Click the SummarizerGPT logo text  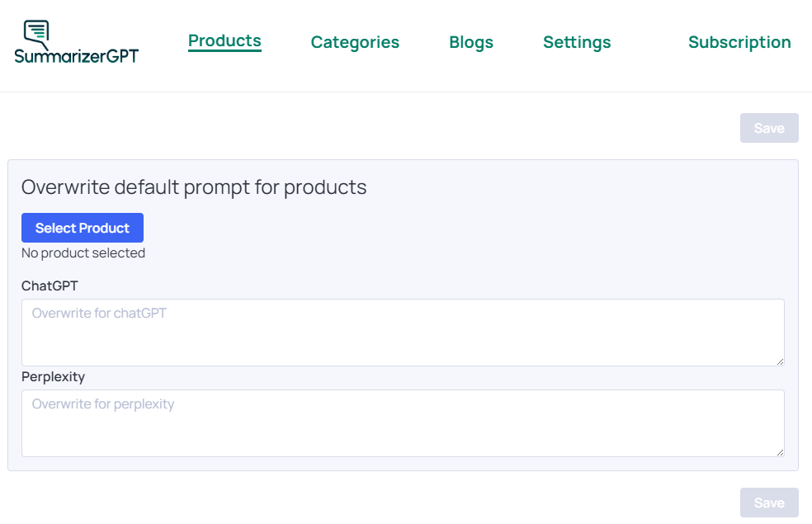pos(76,56)
